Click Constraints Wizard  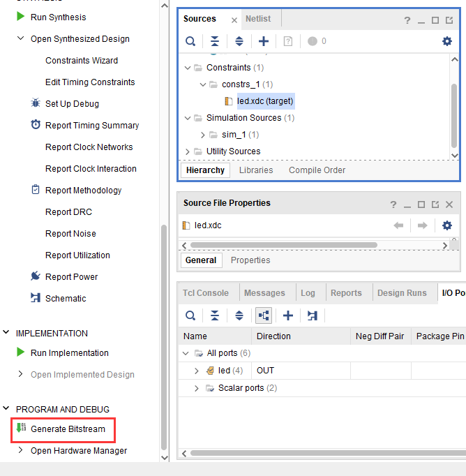82,61
